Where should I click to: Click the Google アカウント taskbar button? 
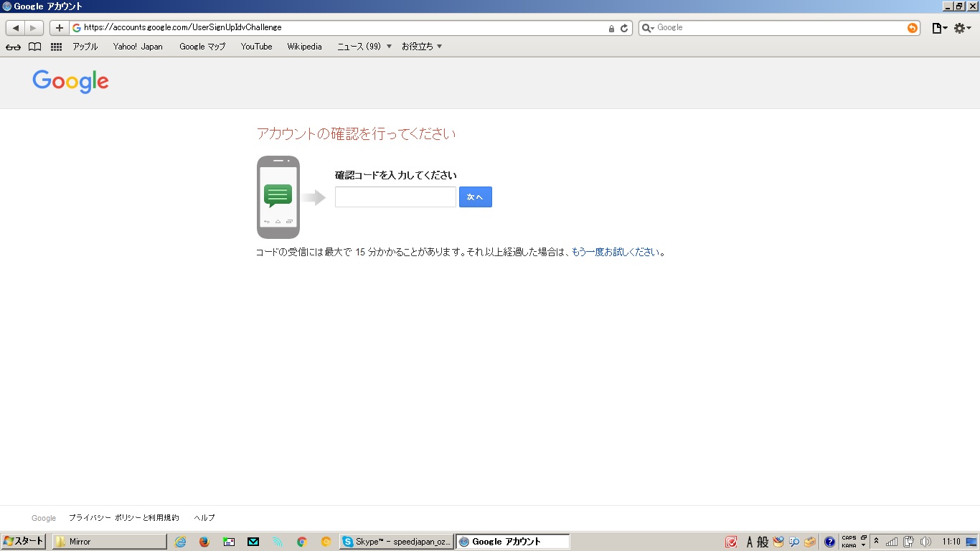click(513, 542)
